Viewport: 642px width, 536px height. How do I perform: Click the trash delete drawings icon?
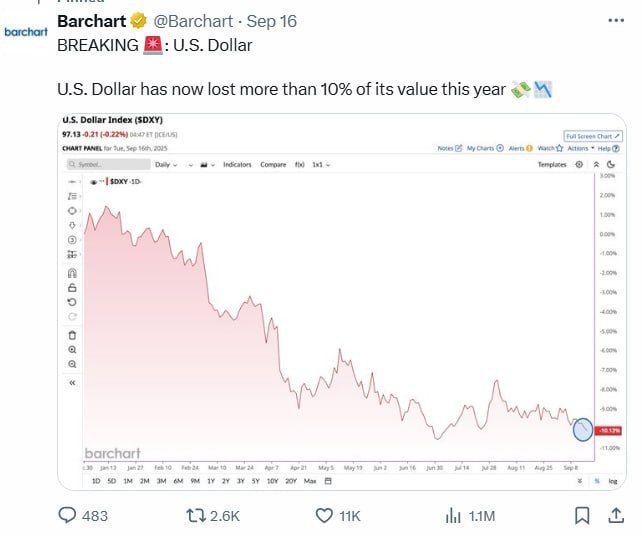pyautogui.click(x=72, y=334)
